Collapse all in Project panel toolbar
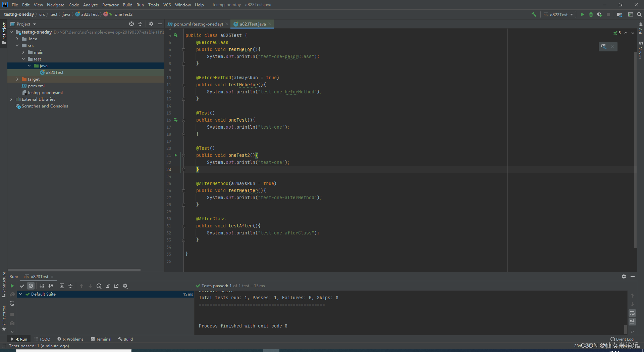This screenshot has width=644, height=352. click(x=140, y=24)
